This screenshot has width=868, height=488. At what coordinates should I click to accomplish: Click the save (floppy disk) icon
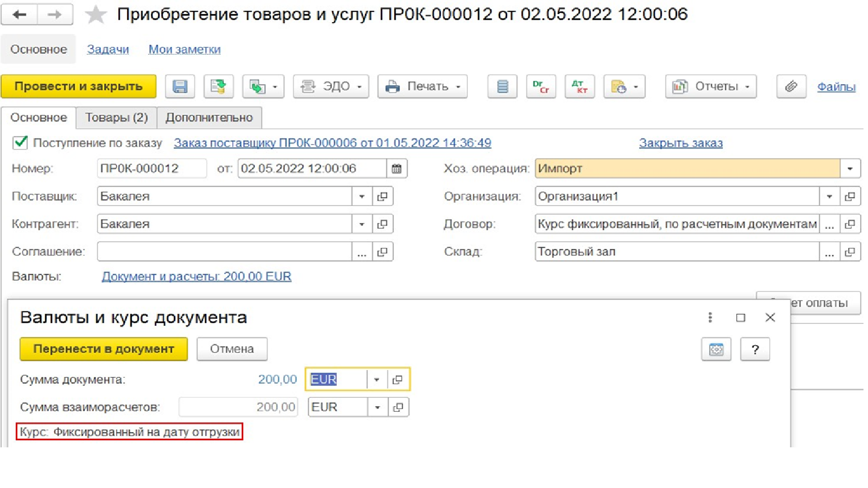click(180, 86)
